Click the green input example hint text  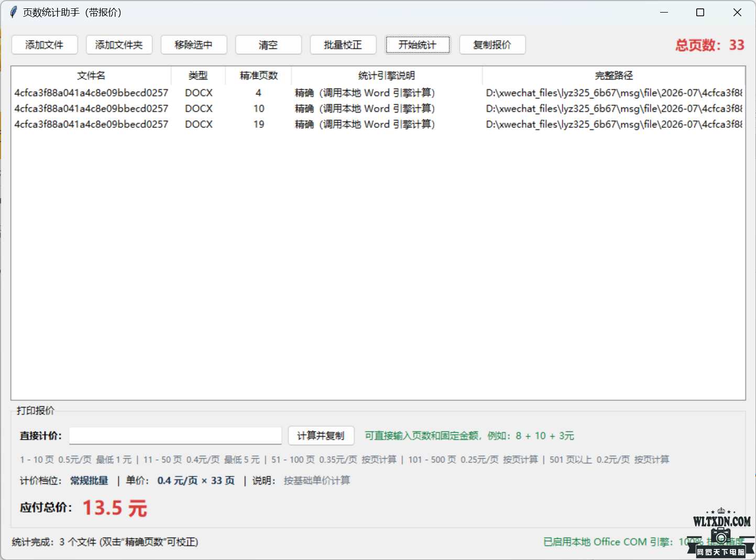click(469, 436)
